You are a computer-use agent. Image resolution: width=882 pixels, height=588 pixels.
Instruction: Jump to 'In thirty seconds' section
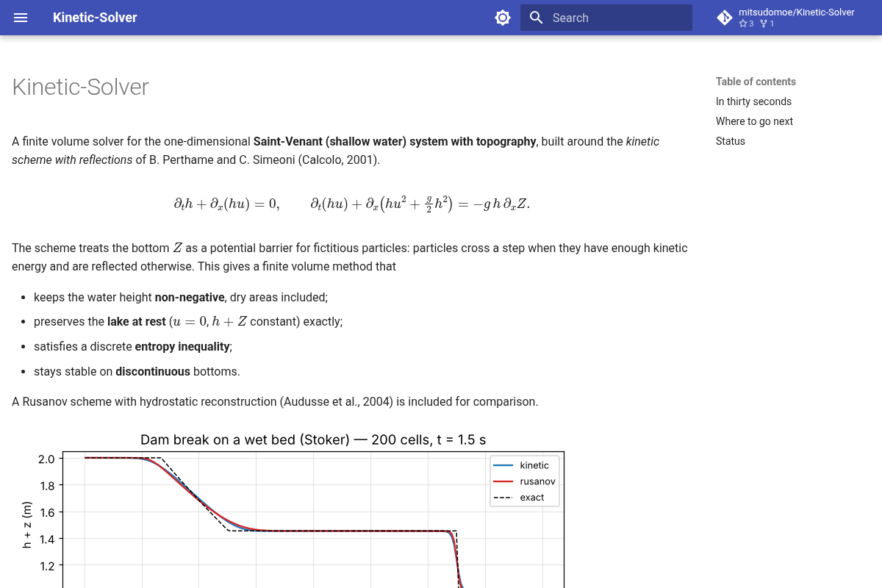click(x=753, y=101)
